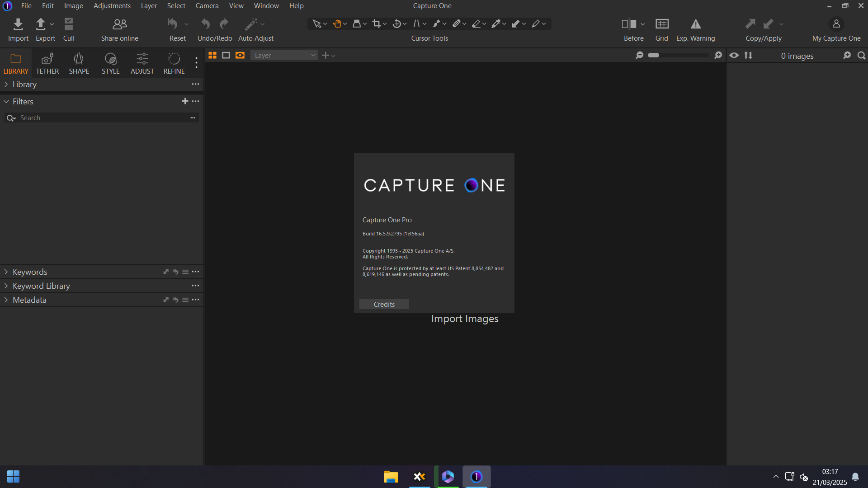This screenshot has width=868, height=488.
Task: Collapse the Filters panel
Action: (x=6, y=102)
